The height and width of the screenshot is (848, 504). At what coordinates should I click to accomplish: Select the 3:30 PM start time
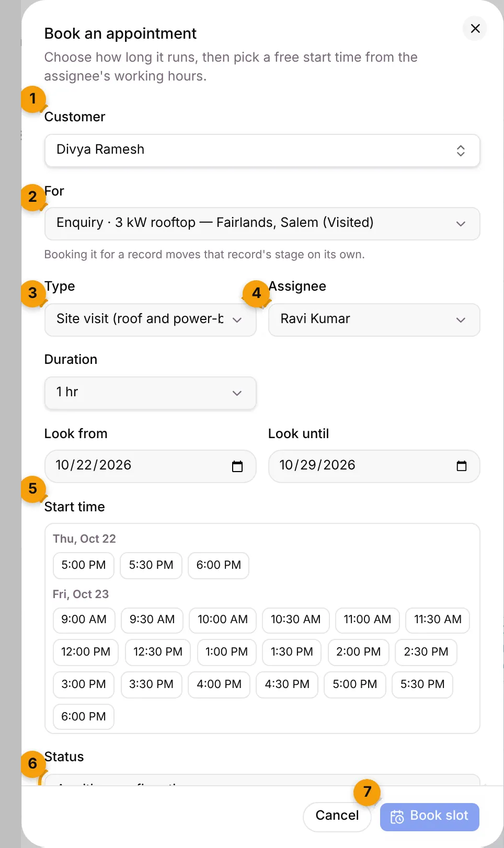click(152, 685)
